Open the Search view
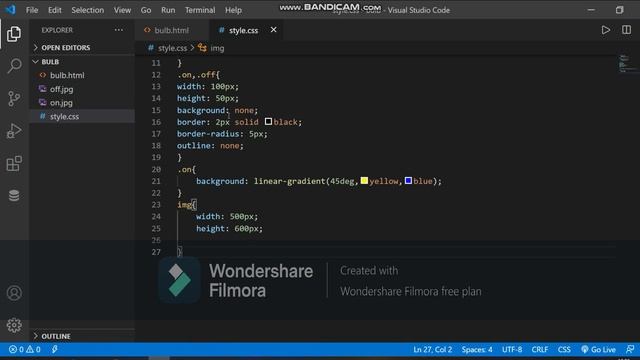 tap(14, 66)
